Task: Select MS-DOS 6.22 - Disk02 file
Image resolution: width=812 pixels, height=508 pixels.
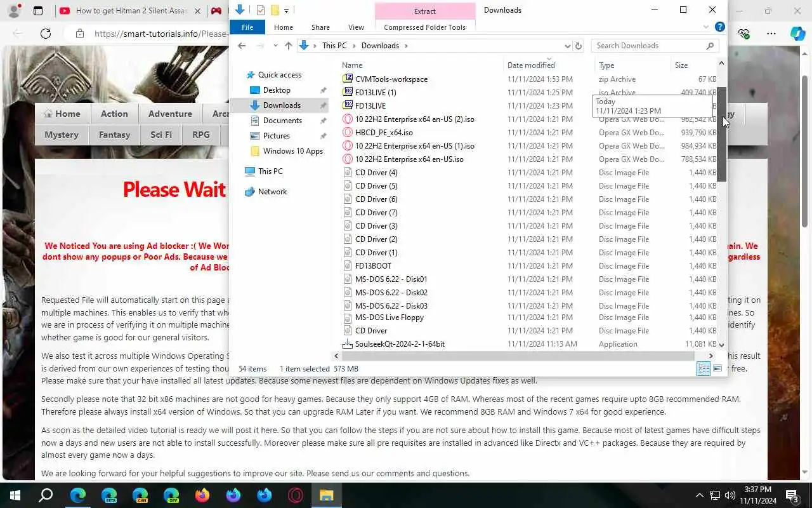Action: (x=391, y=293)
